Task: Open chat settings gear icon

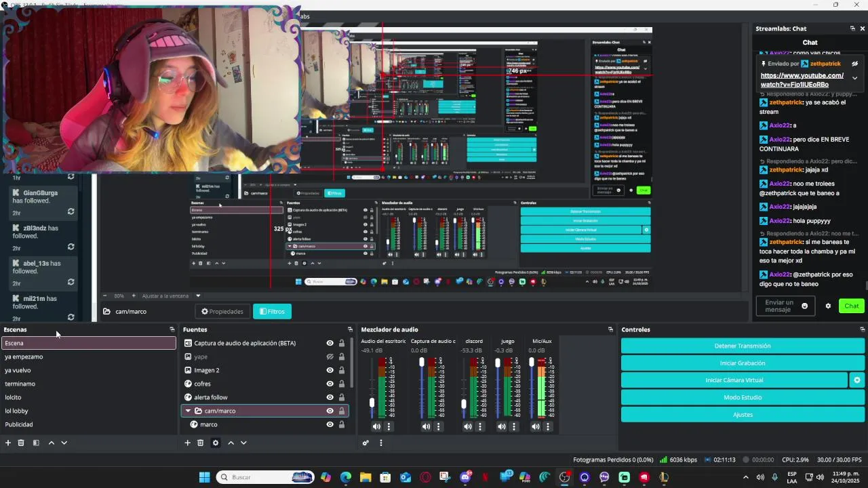Action: click(828, 306)
